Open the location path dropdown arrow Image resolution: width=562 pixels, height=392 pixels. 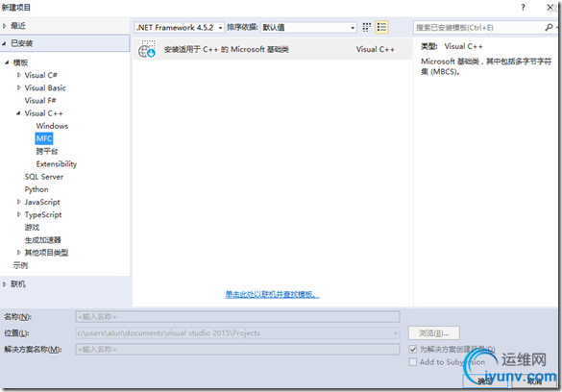[x=396, y=333]
